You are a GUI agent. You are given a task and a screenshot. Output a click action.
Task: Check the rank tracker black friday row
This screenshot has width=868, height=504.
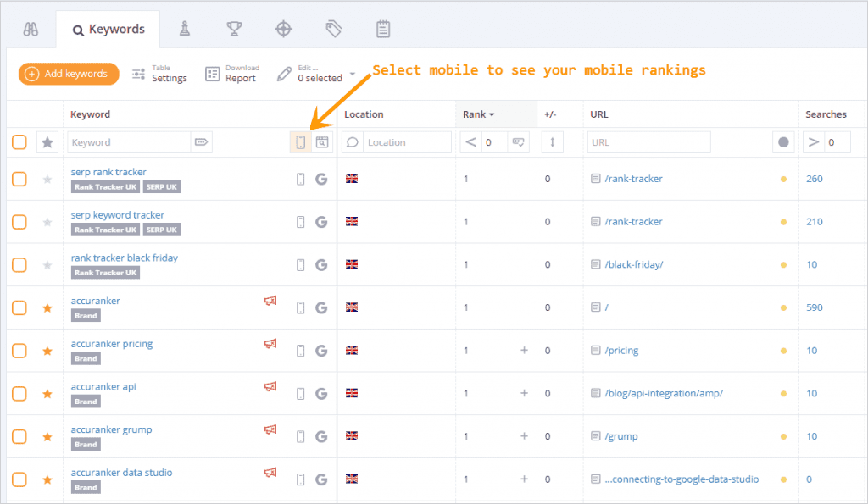pos(19,264)
